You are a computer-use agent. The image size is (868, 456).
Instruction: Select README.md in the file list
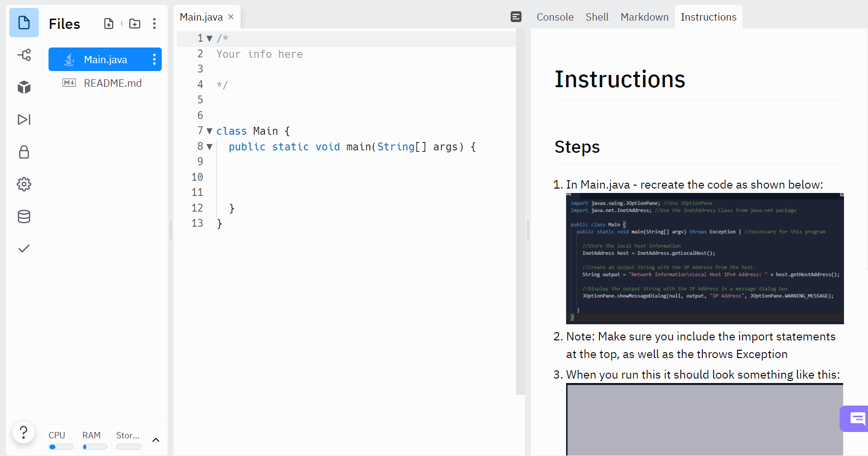113,83
